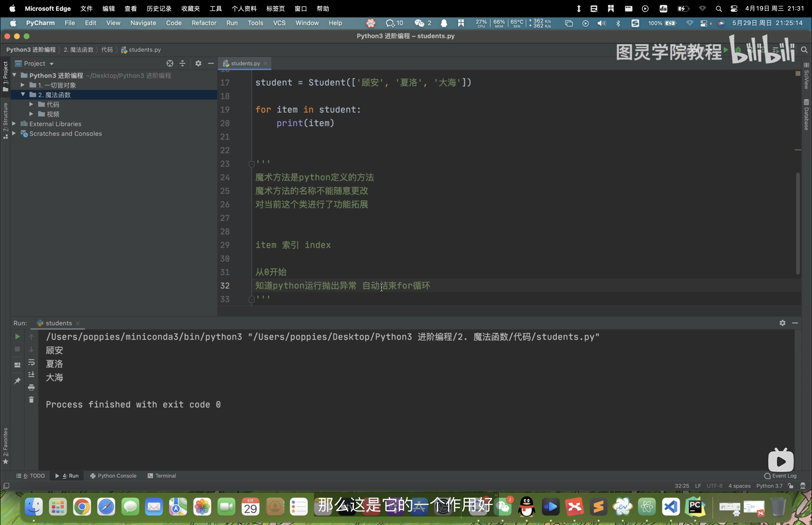Expand External Libraries node
812x525 pixels.
pyautogui.click(x=14, y=123)
